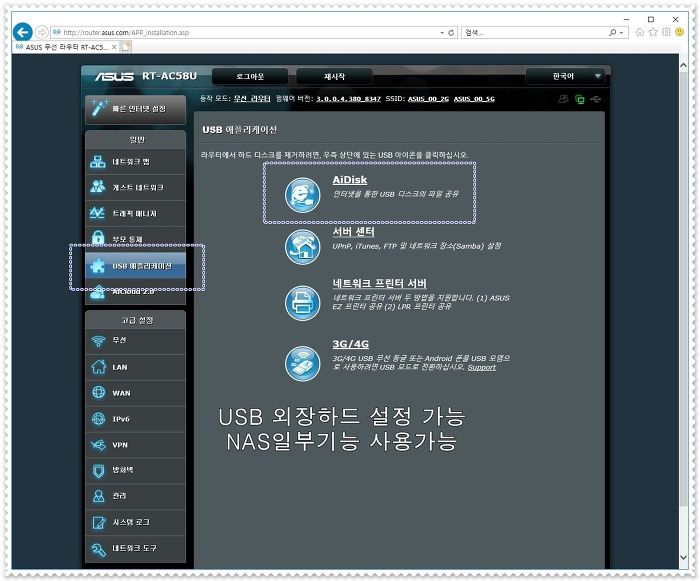
Task: Click the search magnifier icon
Action: point(612,33)
